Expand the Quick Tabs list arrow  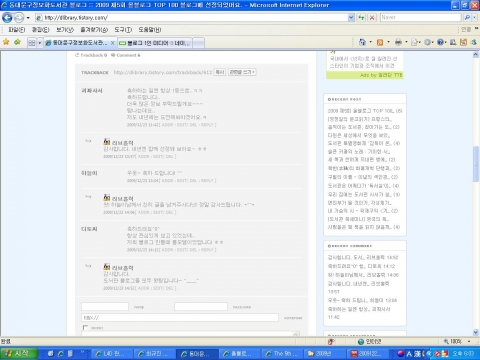40,43
